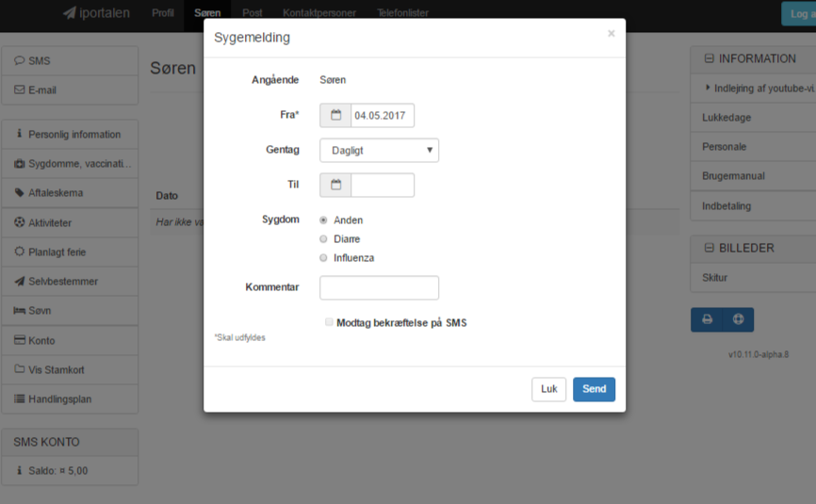The width and height of the screenshot is (816, 504).
Task: Open the Til date calendar icon
Action: [335, 185]
